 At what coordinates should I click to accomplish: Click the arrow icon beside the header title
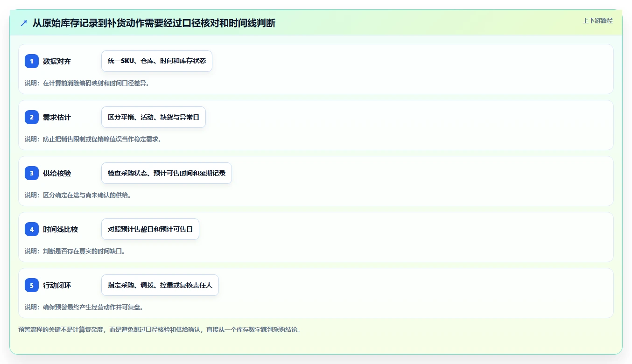[x=24, y=23]
